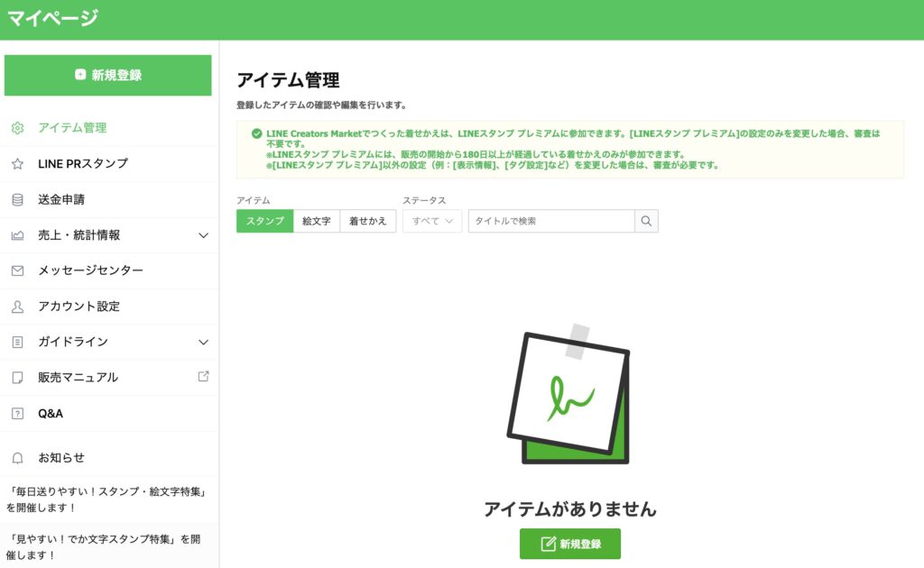
Task: Click the タイトルで検索 search field
Action: tap(551, 221)
